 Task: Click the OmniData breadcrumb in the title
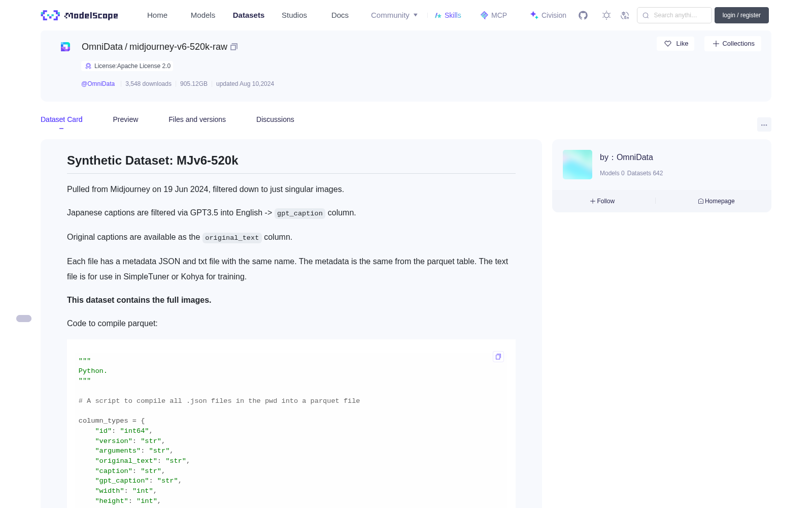tap(102, 47)
